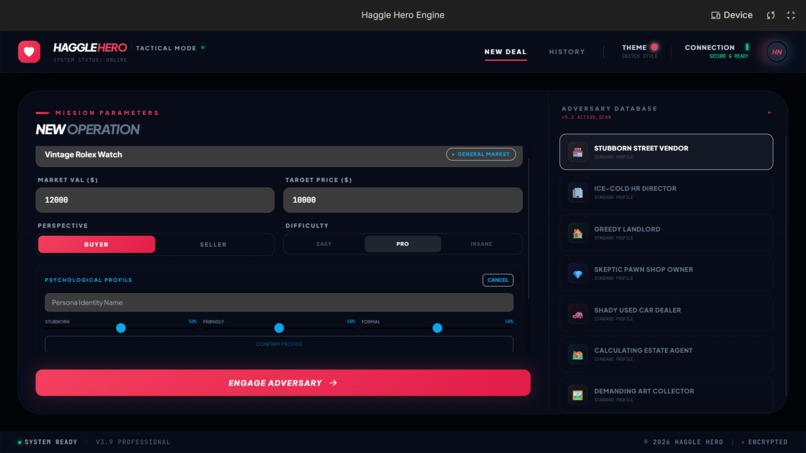Screen dimensions: 806x453
Task: Click the Market Val input field
Action: coord(155,200)
